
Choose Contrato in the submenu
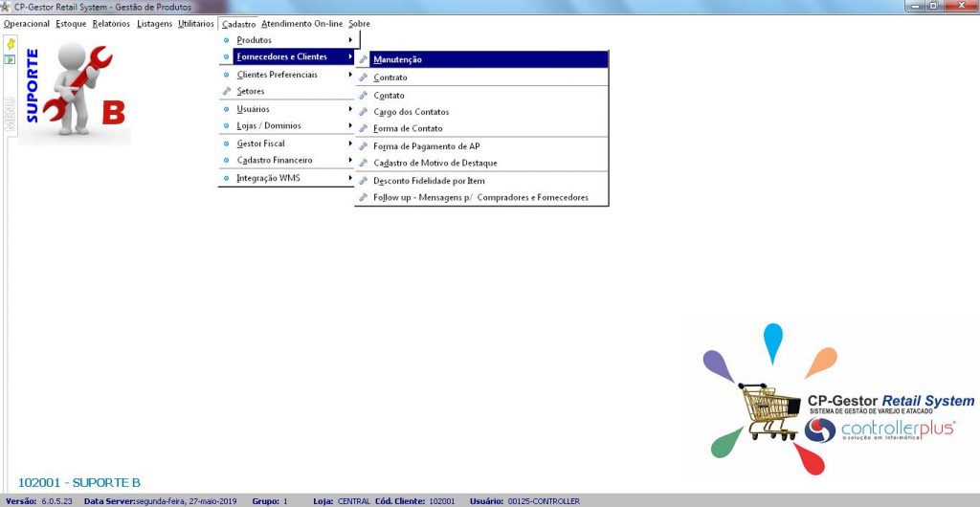tap(481, 77)
